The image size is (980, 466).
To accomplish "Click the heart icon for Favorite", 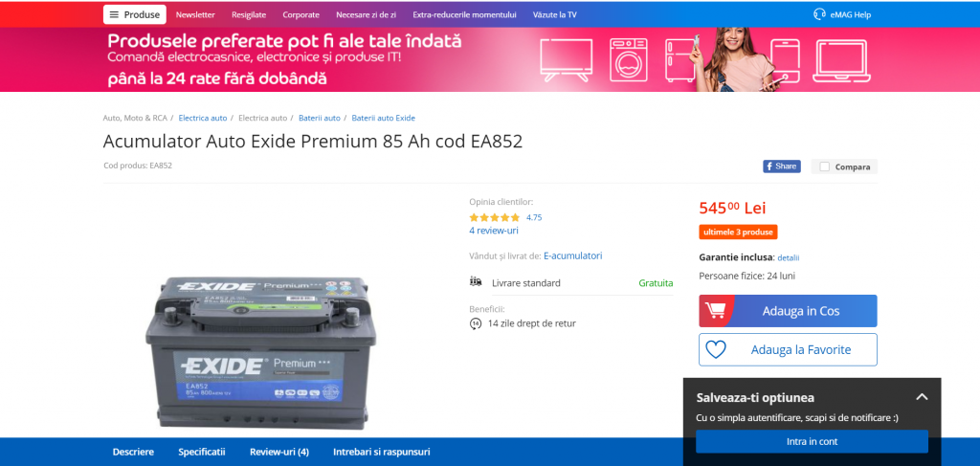I will pos(716,350).
